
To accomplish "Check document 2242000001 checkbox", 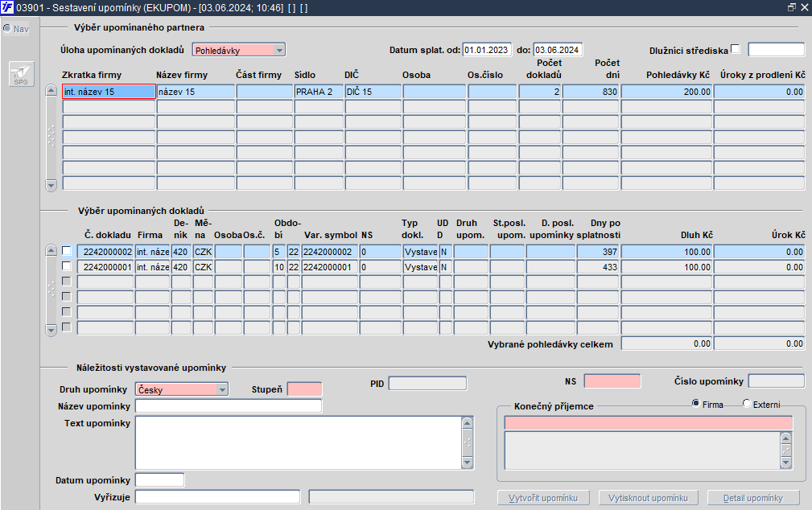I will point(66,266).
